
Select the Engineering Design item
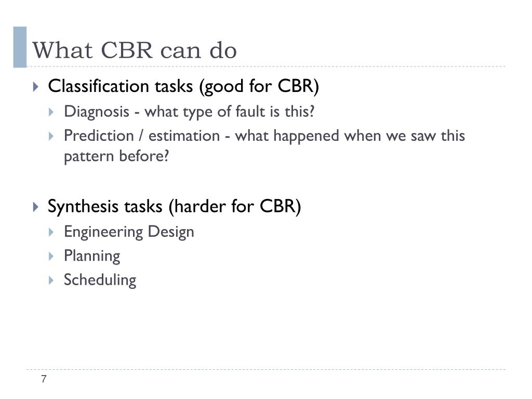pyautogui.click(x=129, y=232)
